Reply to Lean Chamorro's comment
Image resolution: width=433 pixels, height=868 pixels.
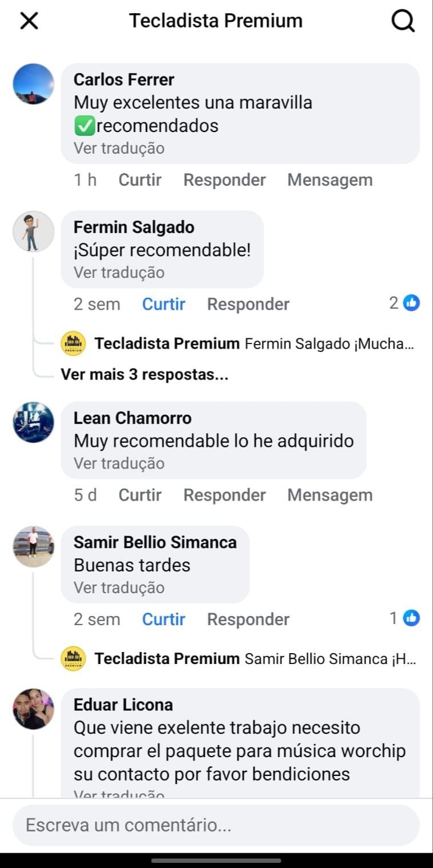point(224,495)
